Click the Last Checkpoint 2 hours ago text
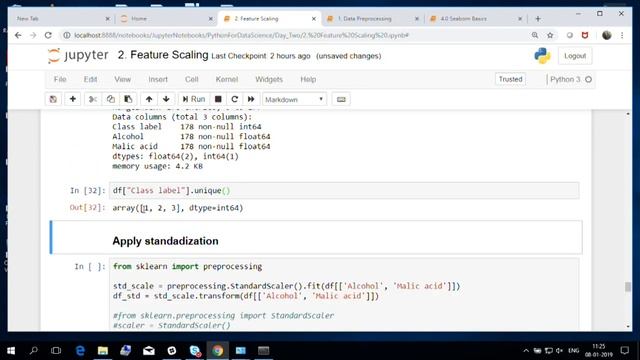 [261, 56]
